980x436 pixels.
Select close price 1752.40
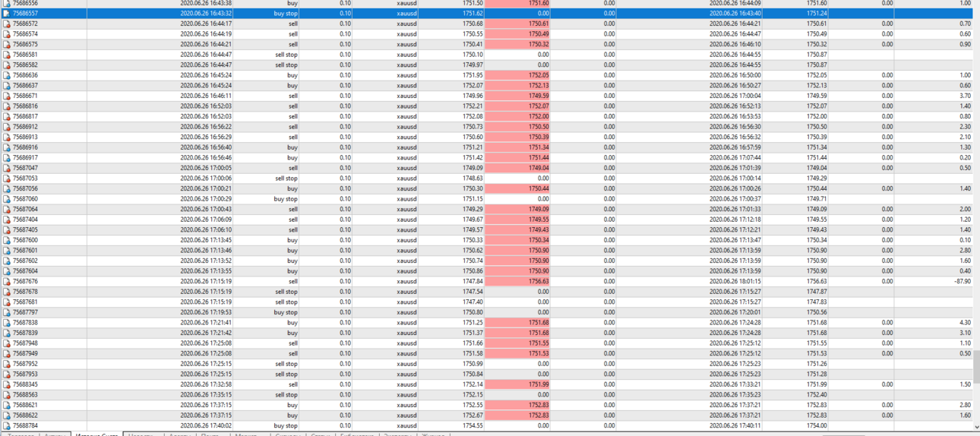[817, 395]
